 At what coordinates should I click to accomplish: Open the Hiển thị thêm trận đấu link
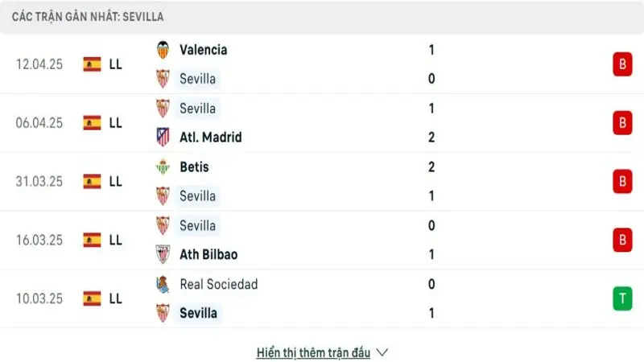[313, 352]
